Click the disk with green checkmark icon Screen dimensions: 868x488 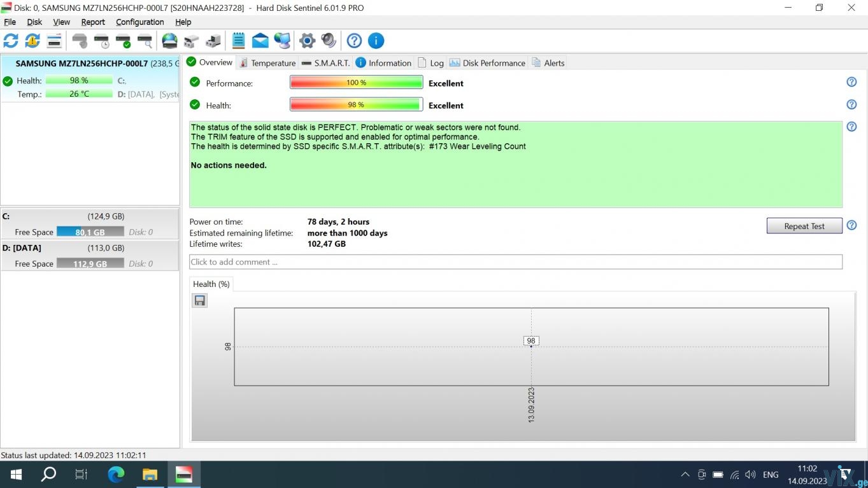coord(124,41)
